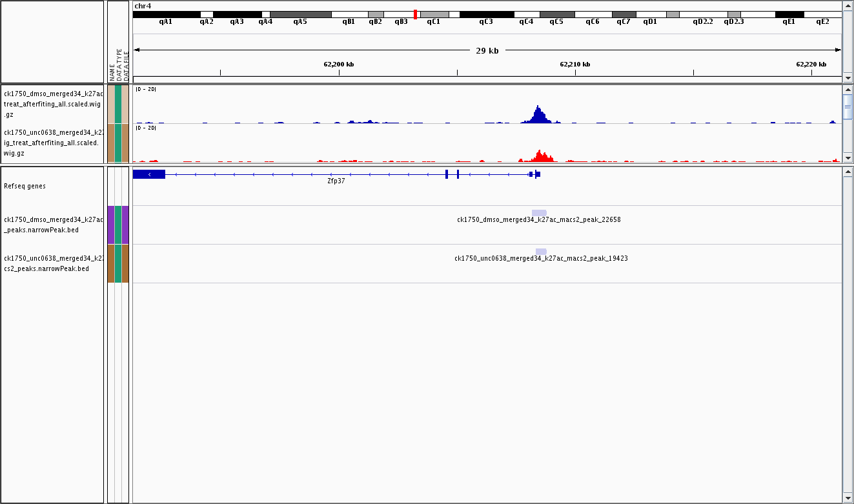Click the UNC0638 macs2_peak_19423 feature box
This screenshot has width=854, height=504.
point(541,252)
